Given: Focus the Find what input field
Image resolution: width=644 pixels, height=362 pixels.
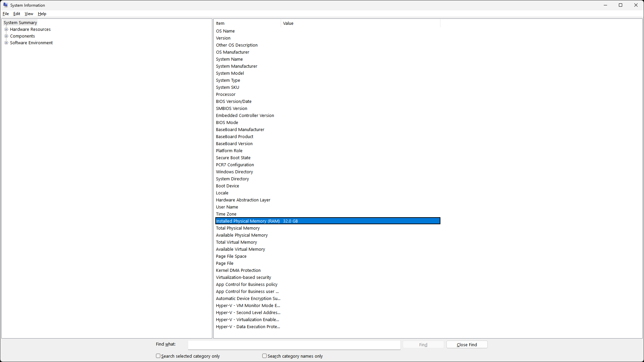Looking at the screenshot, I should (x=294, y=345).
